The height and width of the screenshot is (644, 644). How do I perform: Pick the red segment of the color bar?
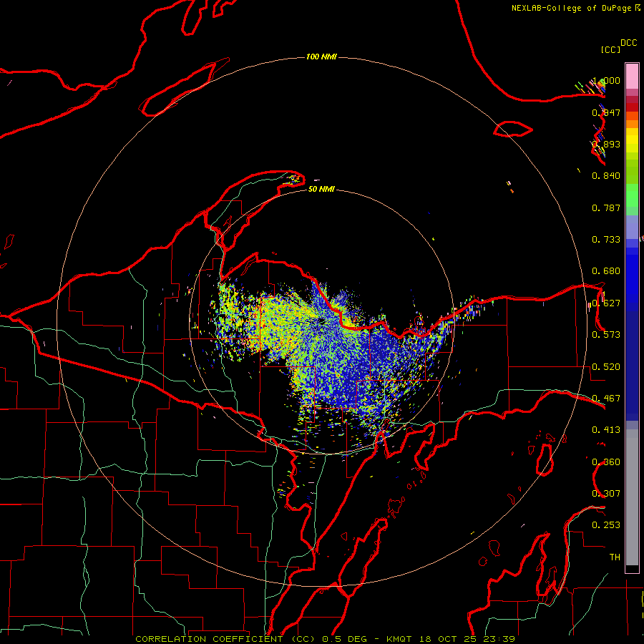click(632, 107)
